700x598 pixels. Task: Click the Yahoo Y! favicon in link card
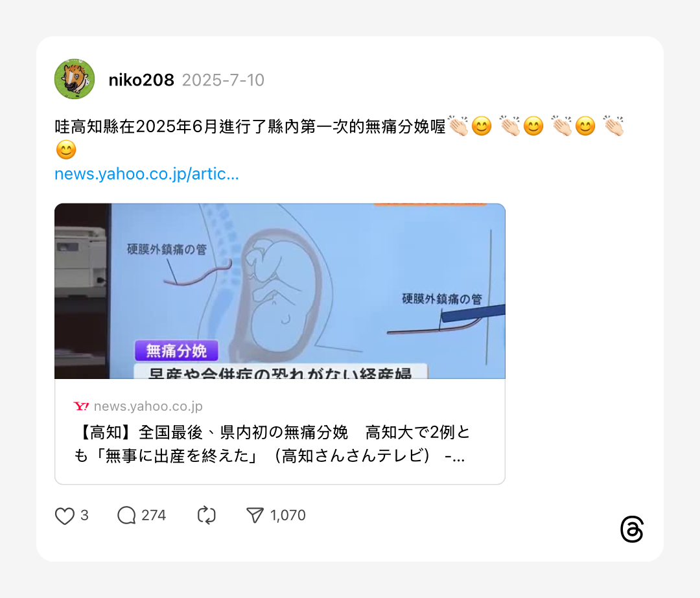(x=81, y=406)
